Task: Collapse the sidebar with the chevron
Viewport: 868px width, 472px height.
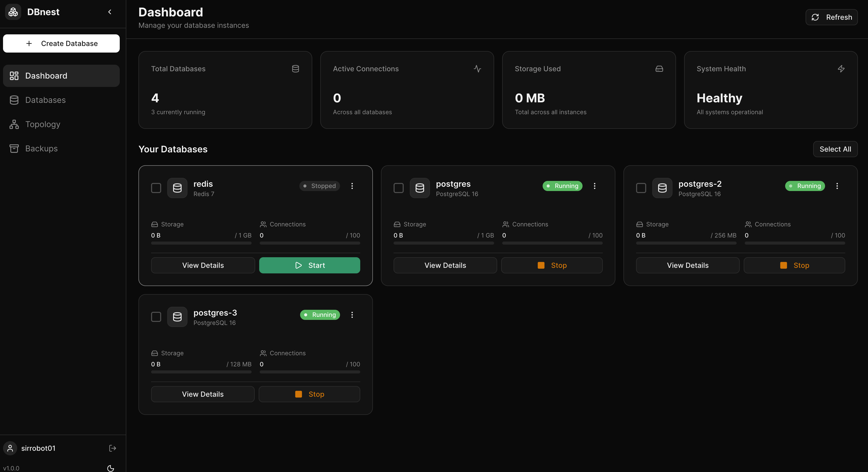Action: pyautogui.click(x=110, y=12)
